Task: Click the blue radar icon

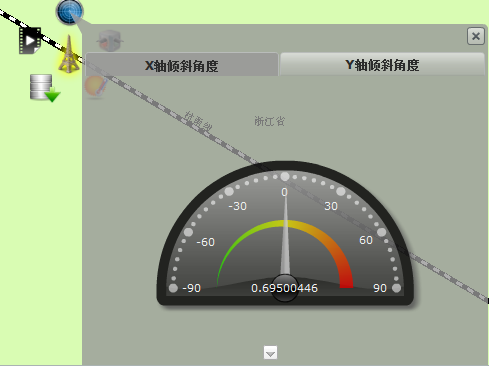Action: coord(69,12)
